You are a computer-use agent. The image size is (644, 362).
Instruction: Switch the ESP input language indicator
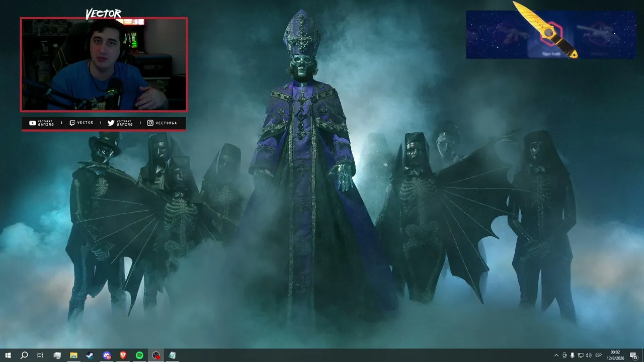pyautogui.click(x=599, y=355)
